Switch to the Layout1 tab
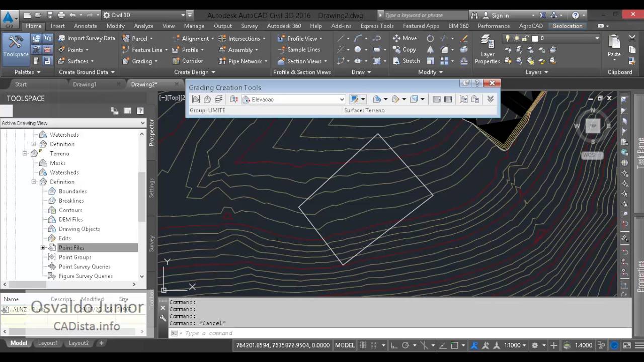This screenshot has width=644, height=362. point(48,343)
